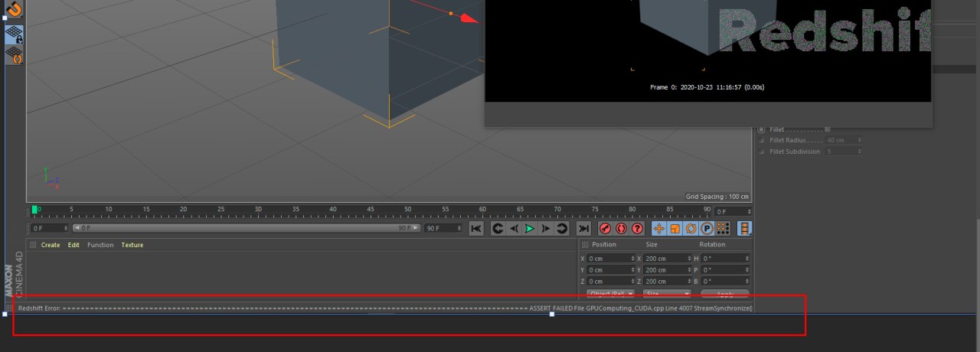
Task: Click Fillet Subdivision value field
Action: tap(844, 152)
